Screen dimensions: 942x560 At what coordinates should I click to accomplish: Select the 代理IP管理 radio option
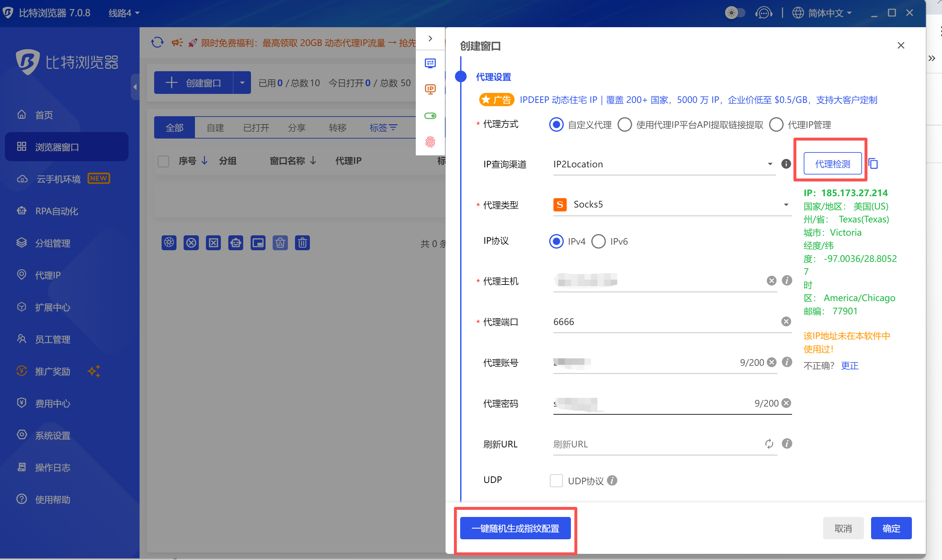pos(776,125)
